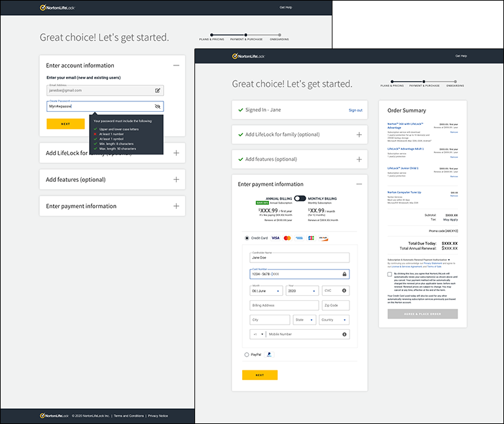
Task: Toggle password visibility with the eye icon
Action: coord(158,106)
